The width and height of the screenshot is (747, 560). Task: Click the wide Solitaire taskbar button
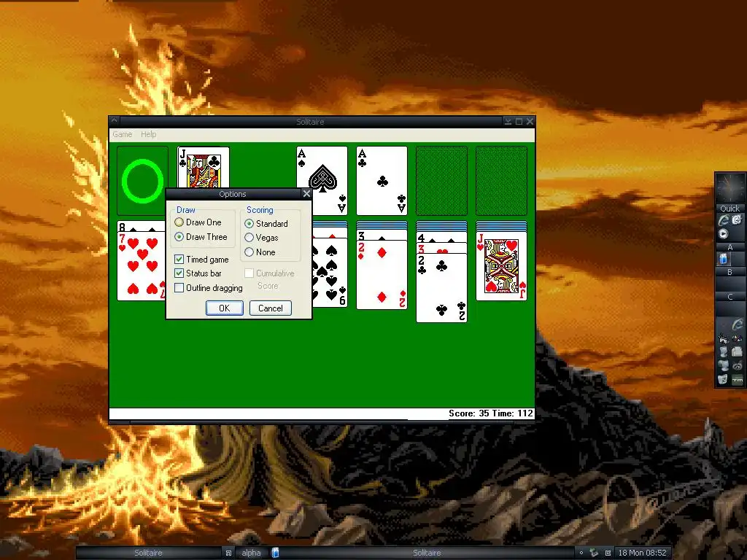427,553
